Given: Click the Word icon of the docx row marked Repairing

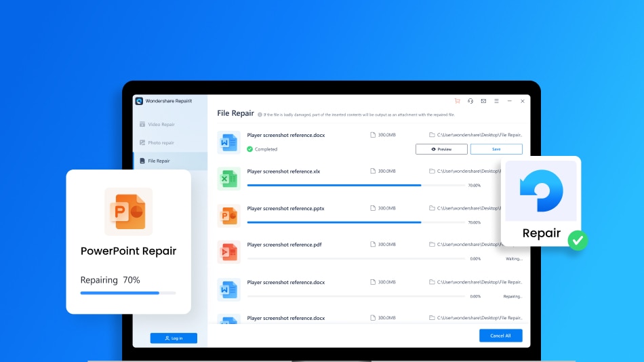Looking at the screenshot, I should 228,289.
